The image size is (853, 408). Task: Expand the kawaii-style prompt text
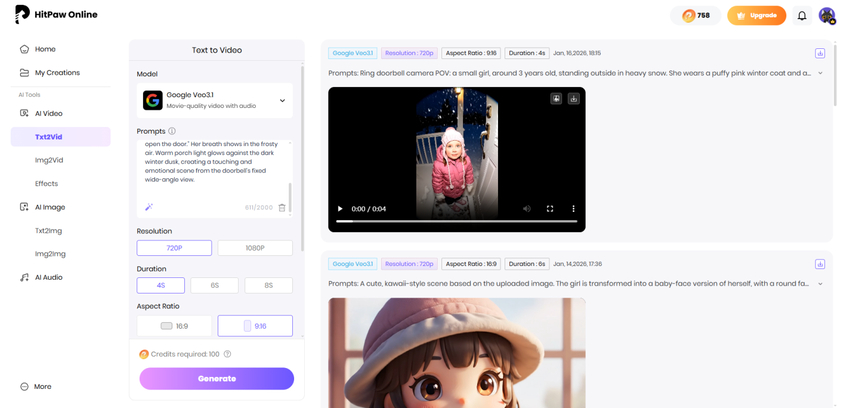pyautogui.click(x=820, y=284)
